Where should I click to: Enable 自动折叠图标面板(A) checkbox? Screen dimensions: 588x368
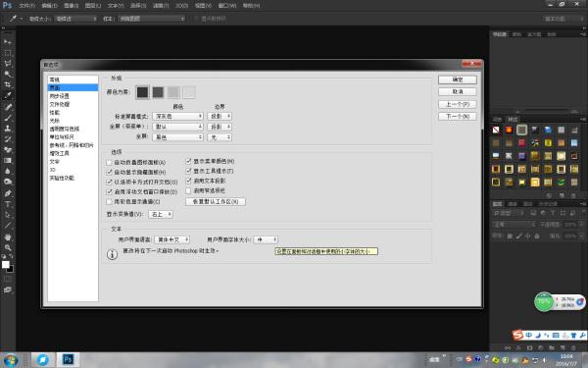[x=109, y=163]
